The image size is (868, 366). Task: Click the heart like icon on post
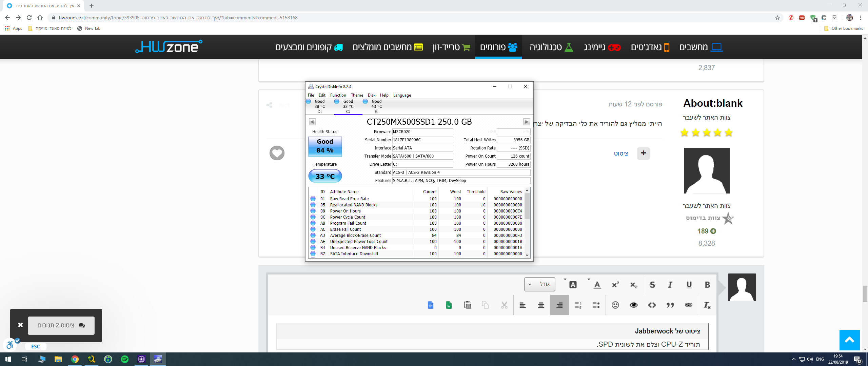click(x=277, y=153)
